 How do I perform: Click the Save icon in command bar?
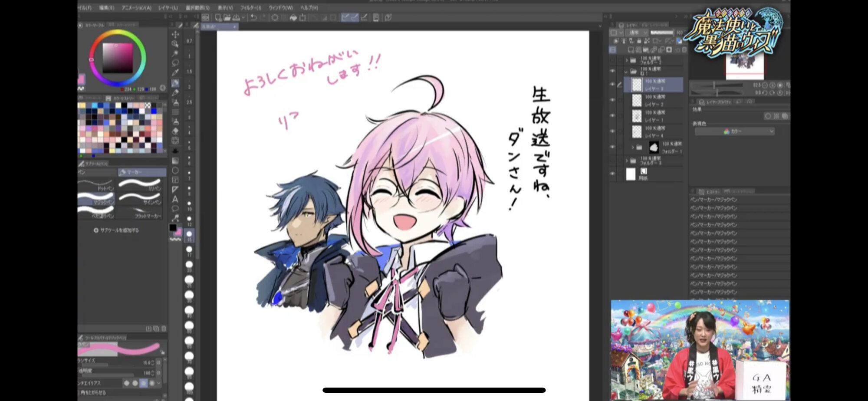click(236, 17)
